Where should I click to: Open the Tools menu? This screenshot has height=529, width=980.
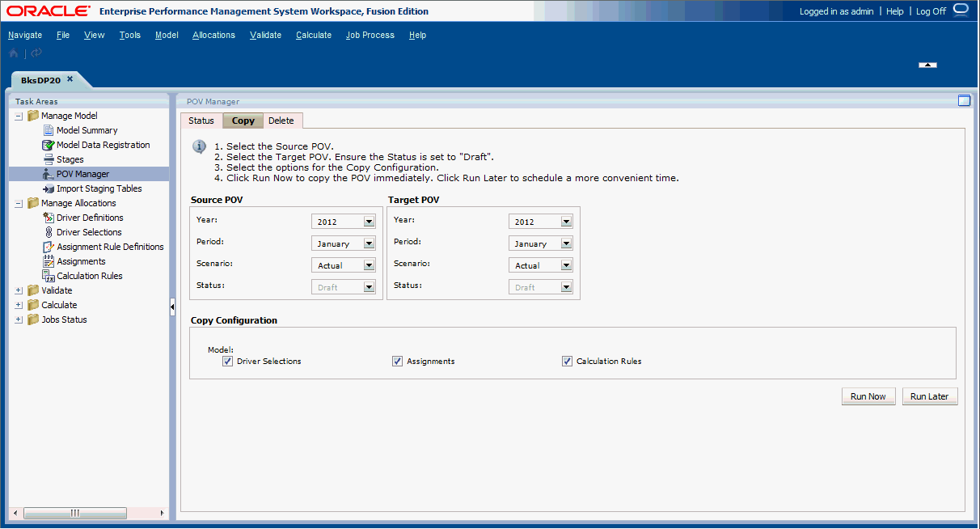pos(129,35)
